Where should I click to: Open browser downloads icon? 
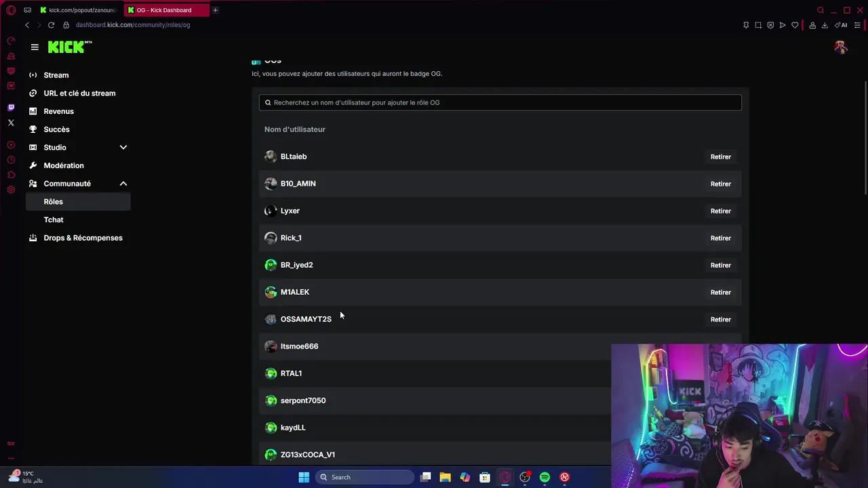pyautogui.click(x=825, y=25)
